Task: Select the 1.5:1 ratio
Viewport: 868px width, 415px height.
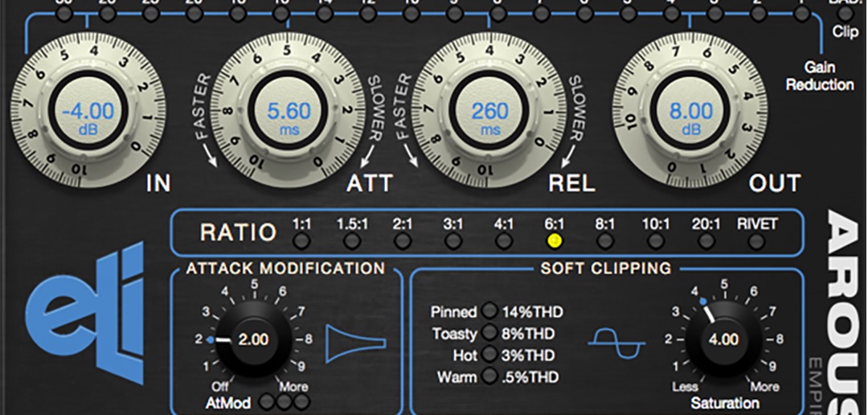Action: 351,241
